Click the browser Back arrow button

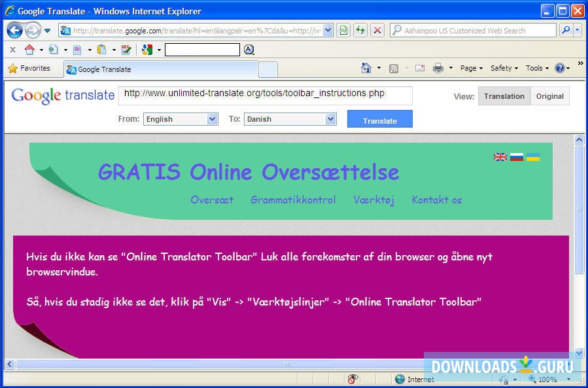[14, 30]
